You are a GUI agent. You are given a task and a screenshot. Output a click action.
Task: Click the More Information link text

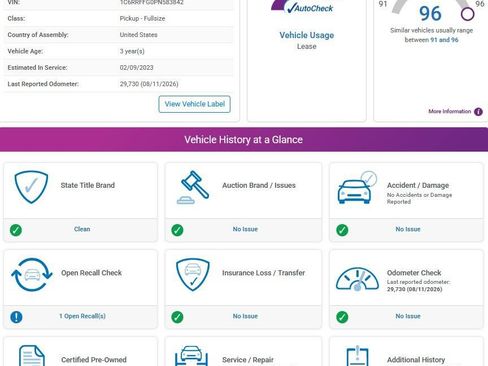pyautogui.click(x=450, y=111)
